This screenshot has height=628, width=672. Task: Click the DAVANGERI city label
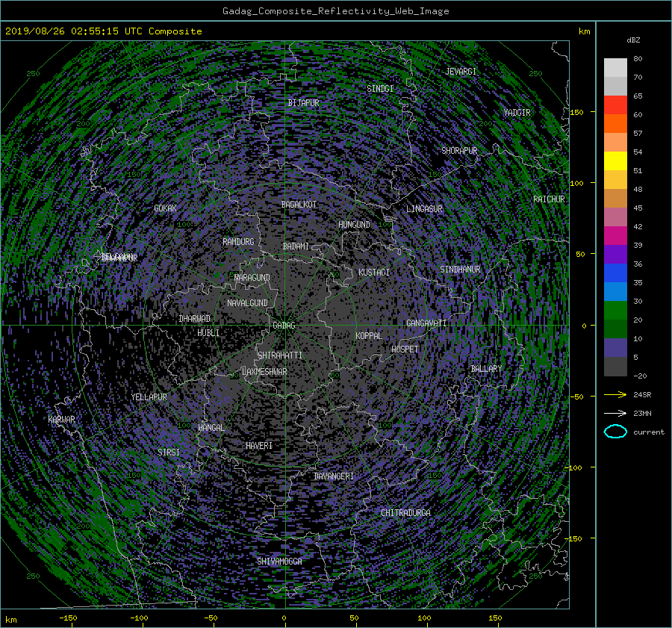point(334,476)
